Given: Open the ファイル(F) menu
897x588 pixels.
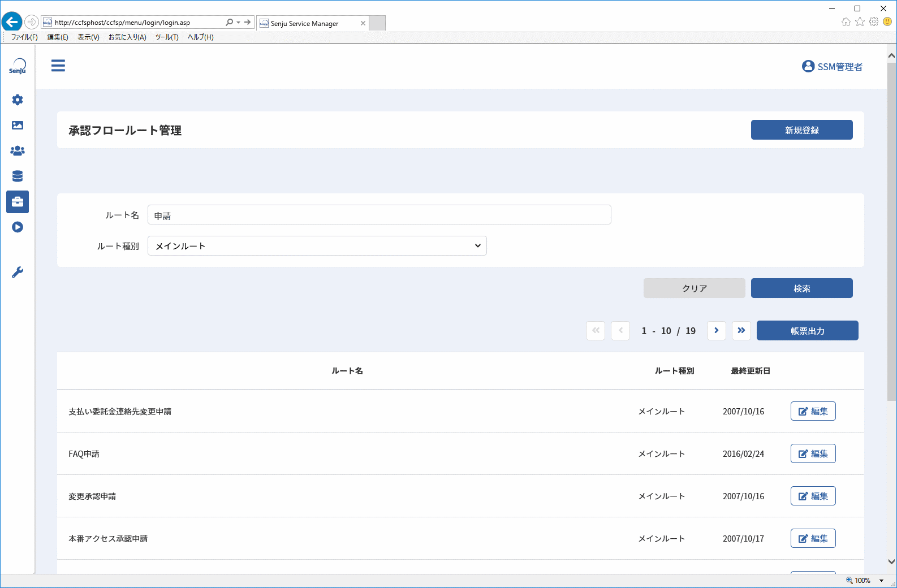Looking at the screenshot, I should tap(24, 37).
